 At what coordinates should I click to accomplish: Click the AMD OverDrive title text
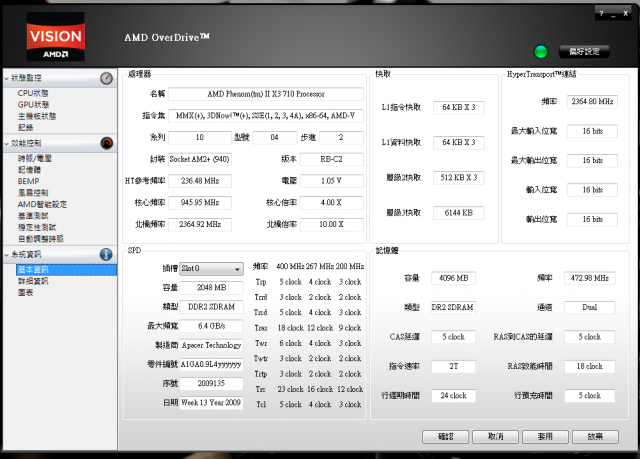point(167,38)
